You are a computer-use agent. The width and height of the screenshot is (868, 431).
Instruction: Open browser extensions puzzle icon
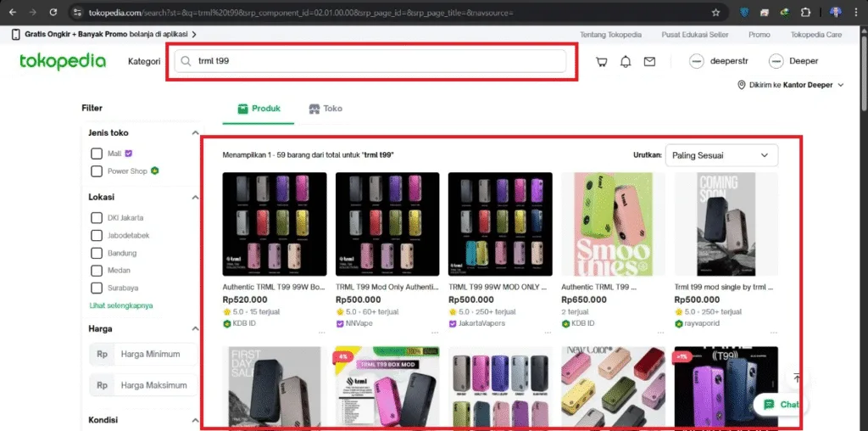[805, 12]
